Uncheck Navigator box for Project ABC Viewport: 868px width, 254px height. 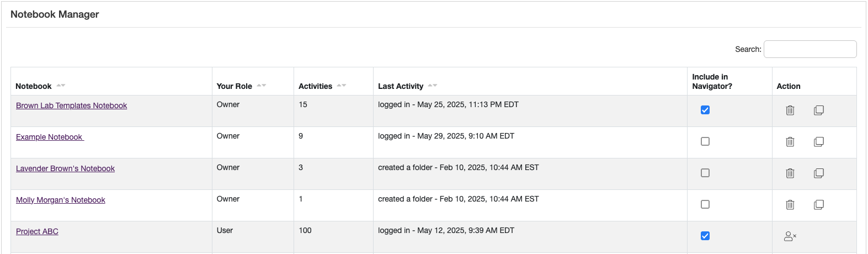[705, 236]
